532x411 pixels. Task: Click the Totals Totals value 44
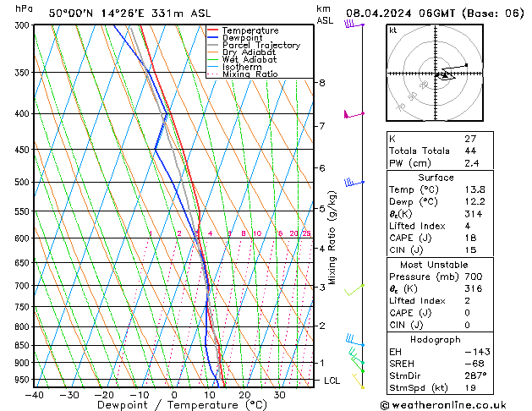pyautogui.click(x=470, y=151)
